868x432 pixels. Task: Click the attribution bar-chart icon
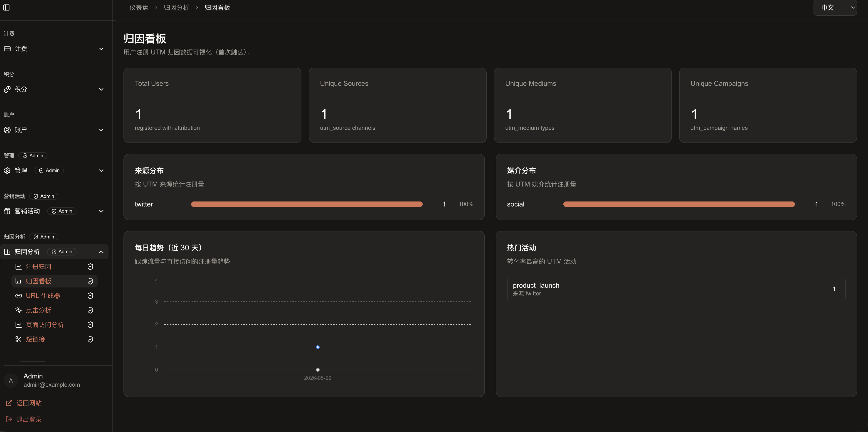7,252
